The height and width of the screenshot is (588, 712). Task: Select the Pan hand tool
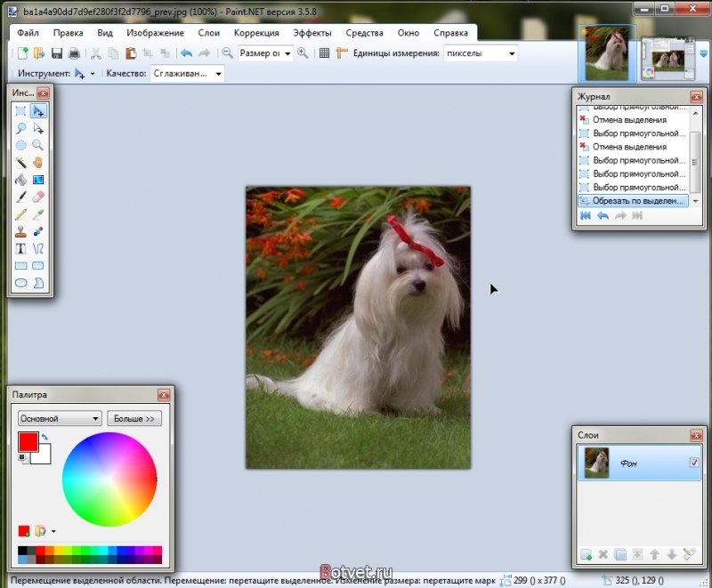[x=38, y=163]
